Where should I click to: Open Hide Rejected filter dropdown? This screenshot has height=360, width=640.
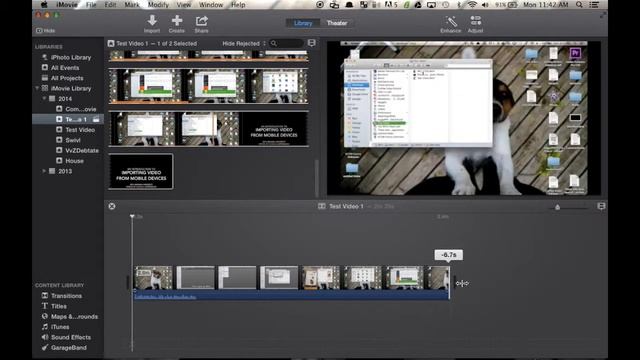point(244,43)
